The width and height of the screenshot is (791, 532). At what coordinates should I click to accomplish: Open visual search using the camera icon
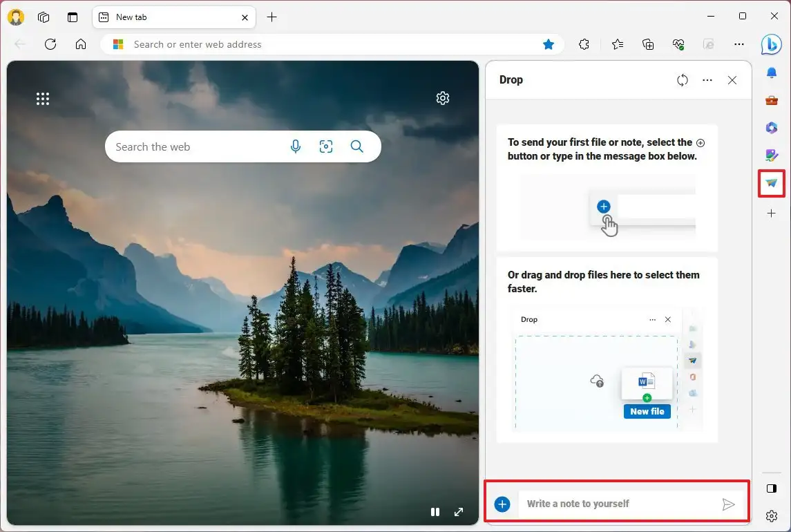(x=326, y=146)
